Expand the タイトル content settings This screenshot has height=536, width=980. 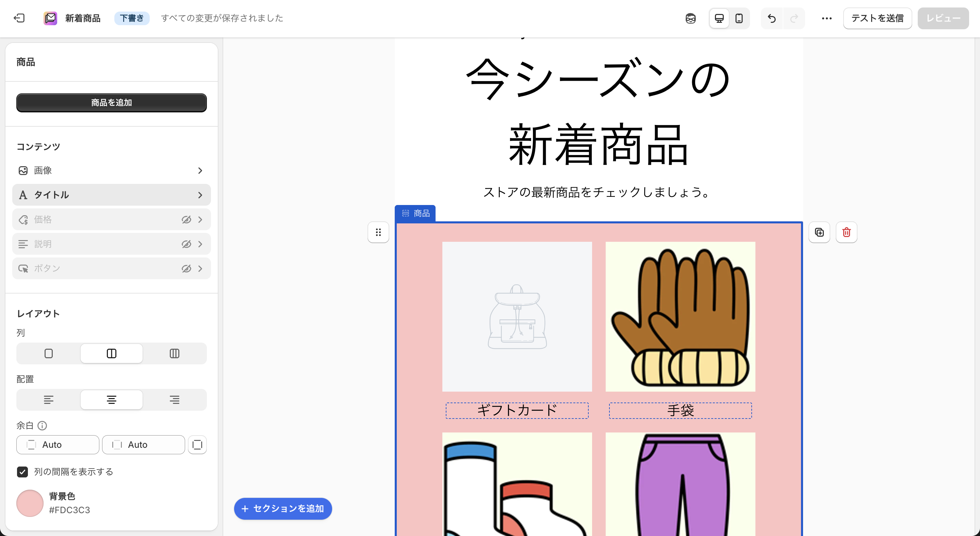pyautogui.click(x=200, y=195)
